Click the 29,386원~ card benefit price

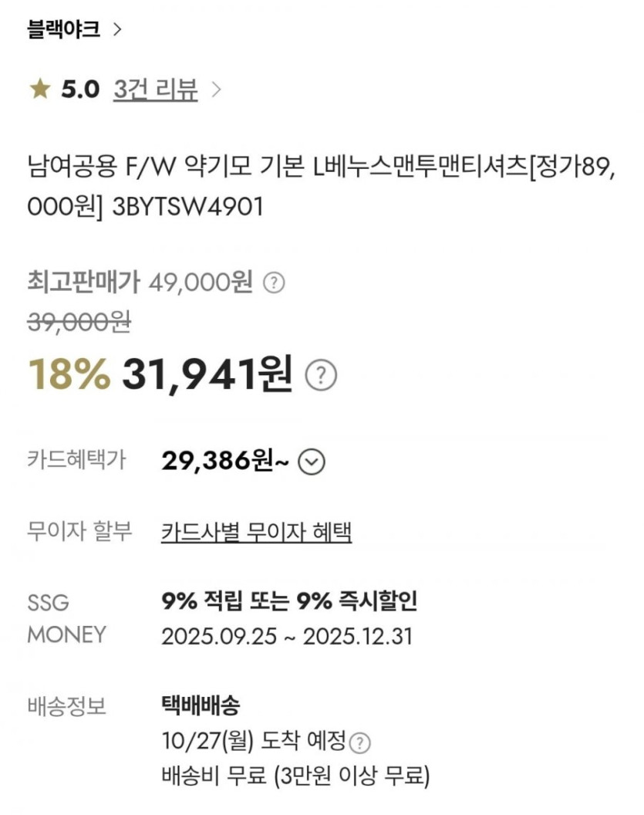tap(225, 462)
